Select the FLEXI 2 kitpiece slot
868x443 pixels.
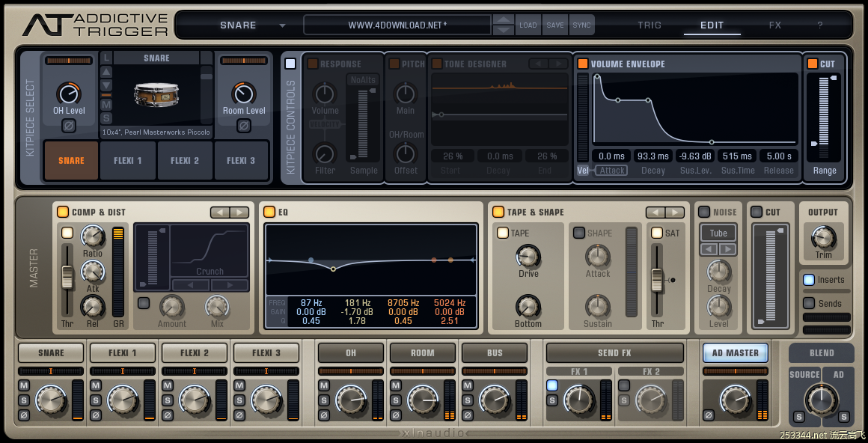tap(185, 161)
